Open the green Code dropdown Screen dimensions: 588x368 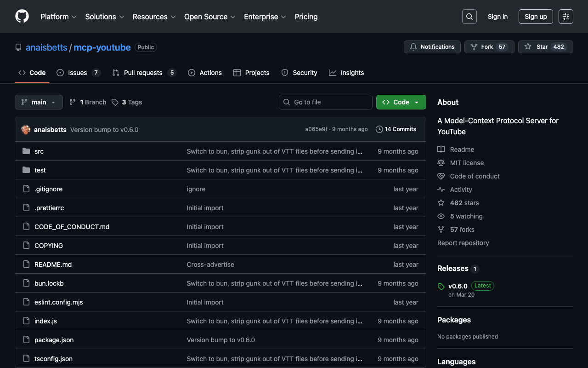pyautogui.click(x=401, y=102)
